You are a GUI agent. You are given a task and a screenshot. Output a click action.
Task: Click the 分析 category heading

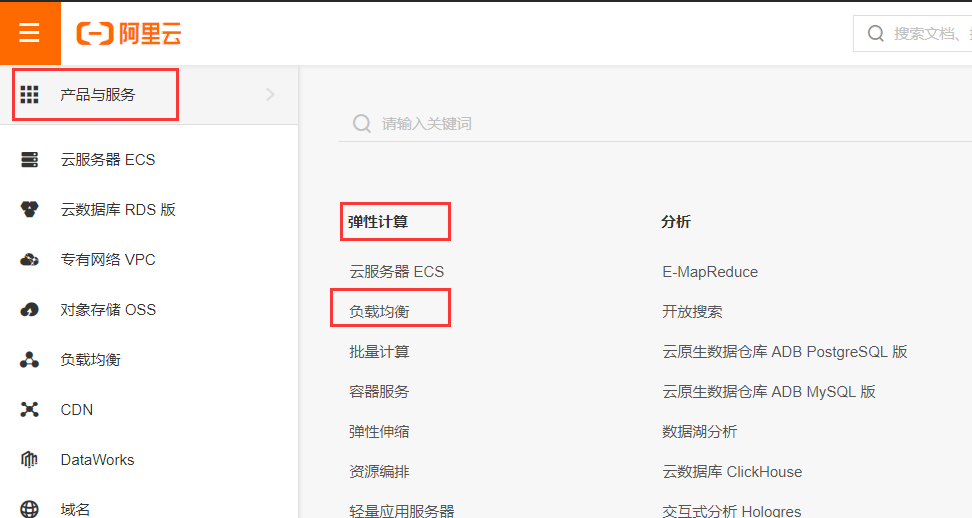tap(676, 222)
